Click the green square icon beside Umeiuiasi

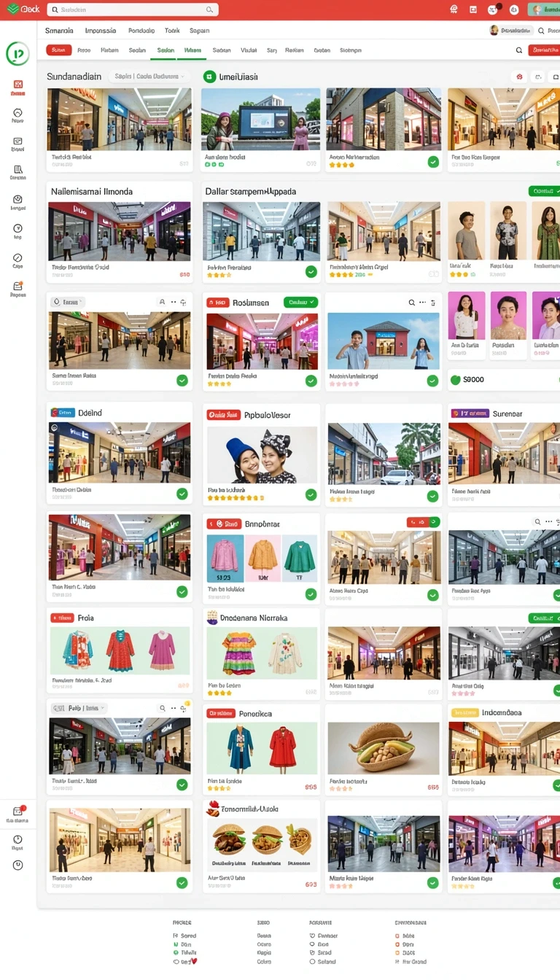tap(210, 77)
